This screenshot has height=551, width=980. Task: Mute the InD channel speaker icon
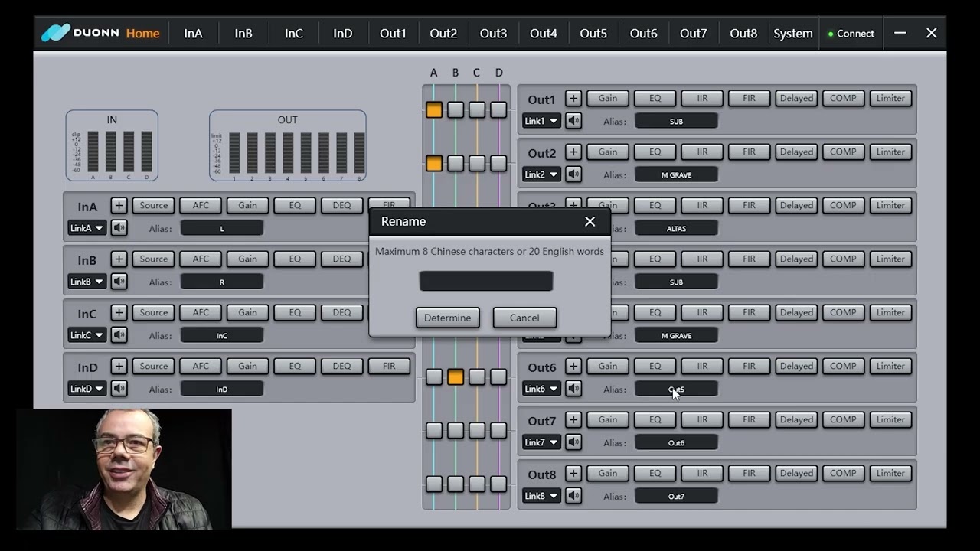pos(119,389)
